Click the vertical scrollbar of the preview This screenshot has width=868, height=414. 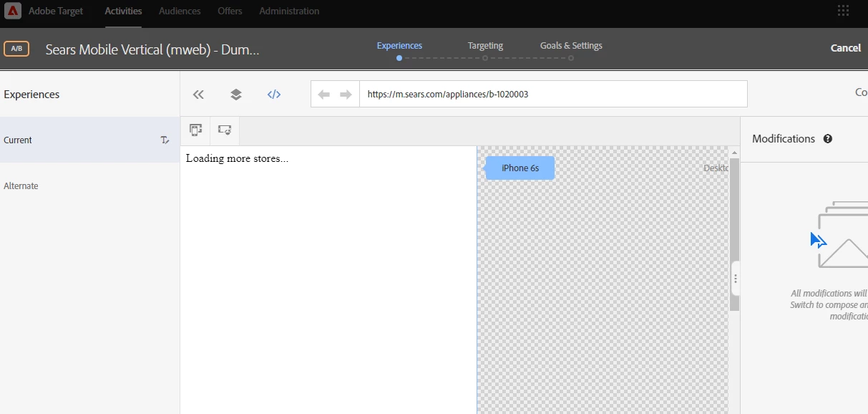[x=734, y=234]
